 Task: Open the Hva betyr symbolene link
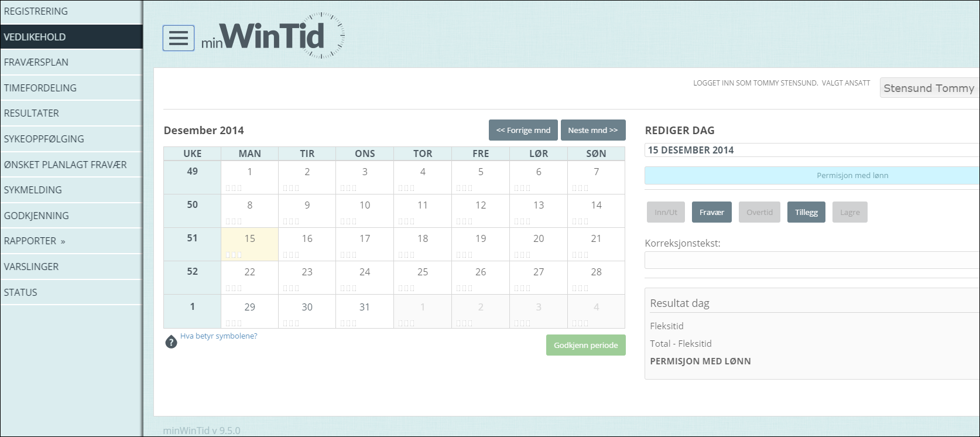coord(218,336)
